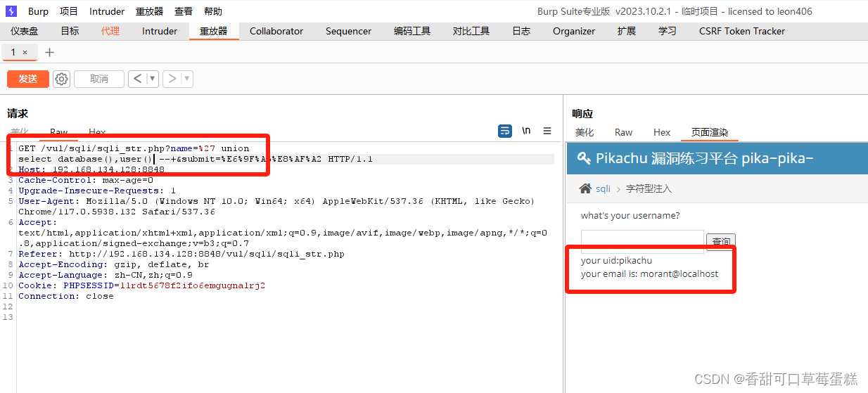Click the Host header line in request
Image resolution: width=868 pixels, height=393 pixels.
pyautogui.click(x=91, y=169)
